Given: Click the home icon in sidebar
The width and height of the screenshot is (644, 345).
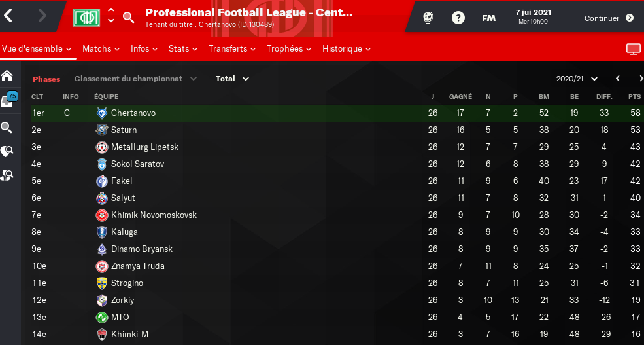Looking at the screenshot, I should (x=7, y=75).
